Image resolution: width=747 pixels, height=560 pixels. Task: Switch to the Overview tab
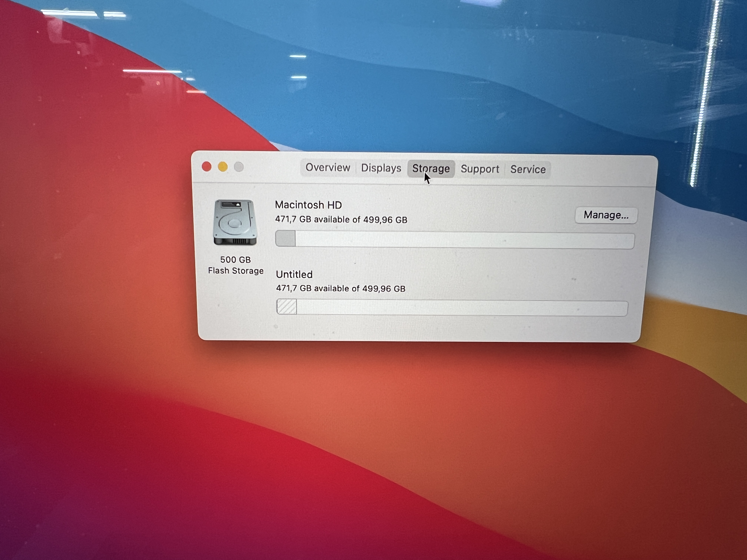click(327, 167)
